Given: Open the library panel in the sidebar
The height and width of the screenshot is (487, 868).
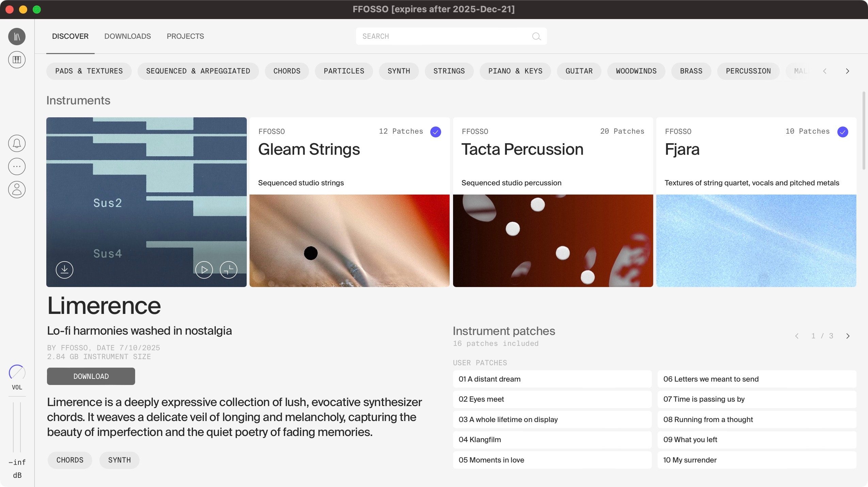Looking at the screenshot, I should (x=16, y=36).
